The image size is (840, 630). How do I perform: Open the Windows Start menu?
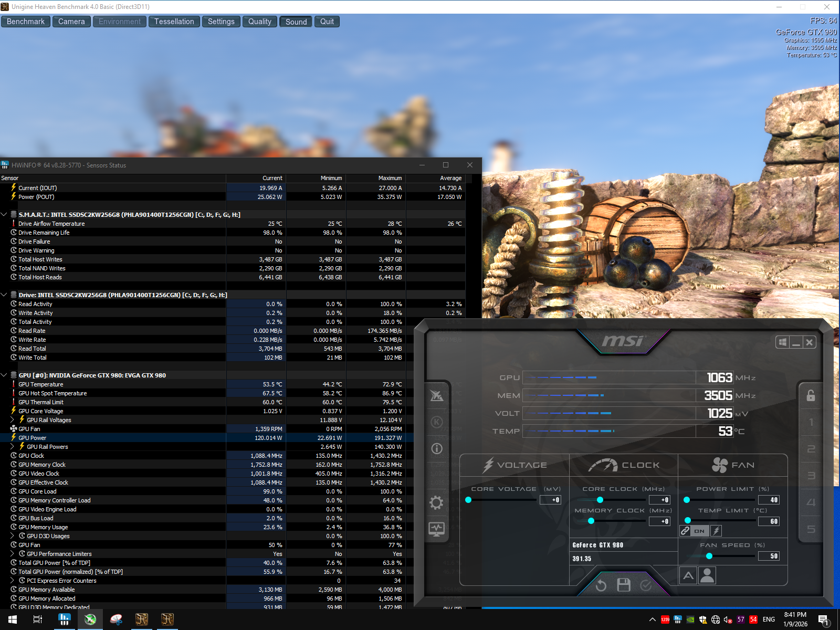pos(13,619)
